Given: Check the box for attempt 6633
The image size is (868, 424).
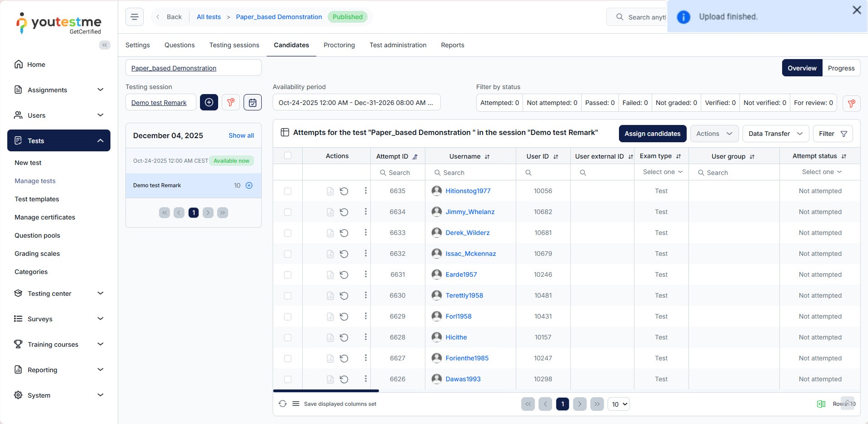Looking at the screenshot, I should click(288, 233).
